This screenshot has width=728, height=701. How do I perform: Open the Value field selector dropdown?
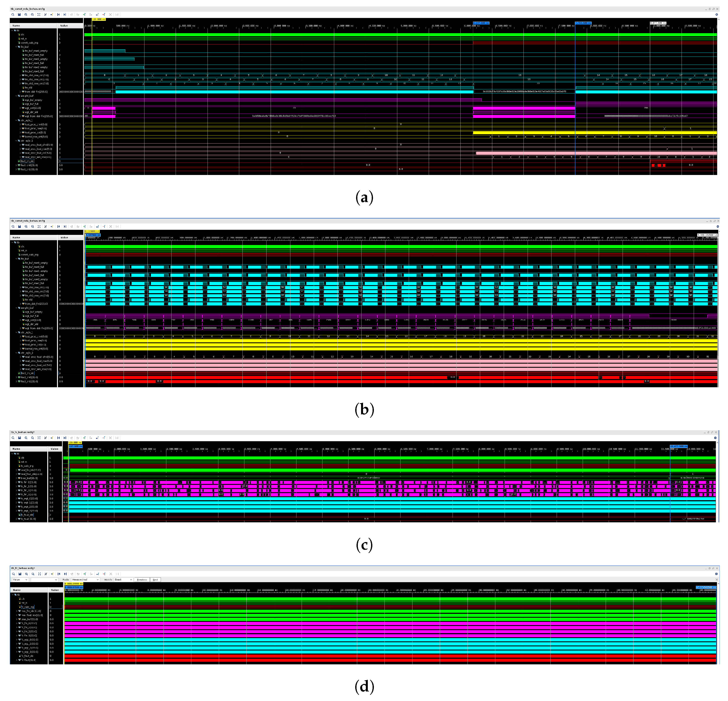(x=20, y=580)
